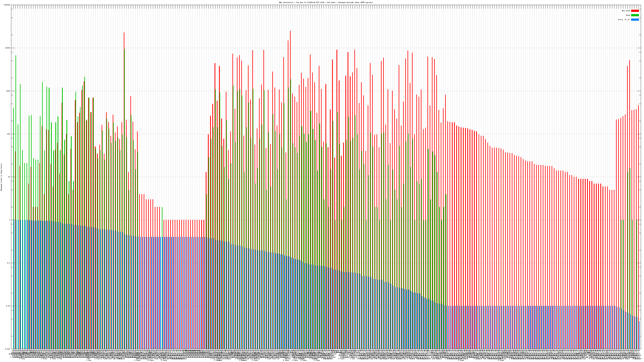Image resolution: width=644 pixels, height=362 pixels.
Task: Click the 0.1 y-axis tick label
Action: coord(9,263)
